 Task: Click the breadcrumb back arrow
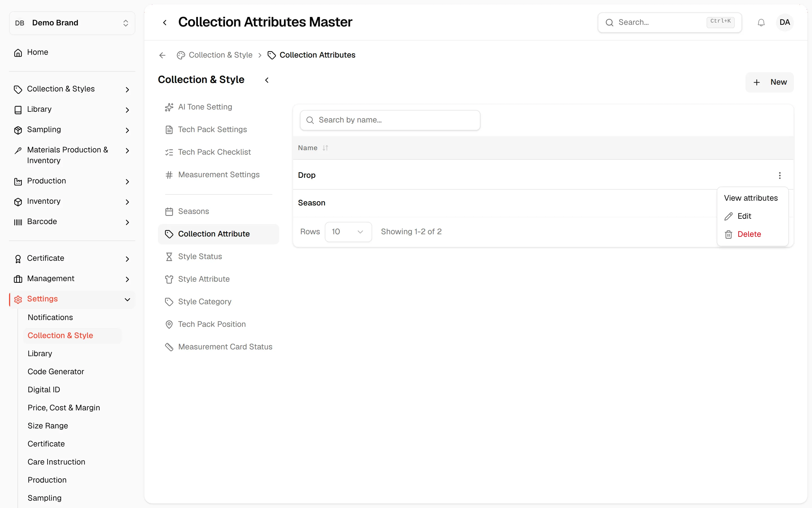pos(162,55)
